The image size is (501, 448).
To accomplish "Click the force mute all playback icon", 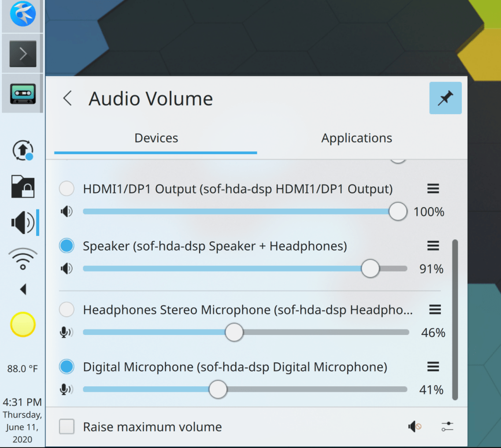I will click(414, 427).
